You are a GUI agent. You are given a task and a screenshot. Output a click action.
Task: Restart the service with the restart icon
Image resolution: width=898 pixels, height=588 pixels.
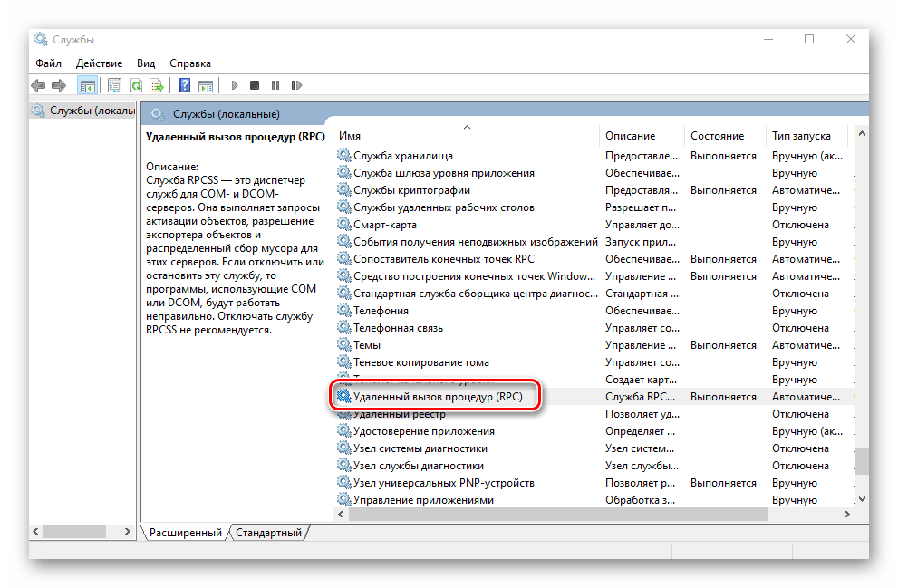296,85
